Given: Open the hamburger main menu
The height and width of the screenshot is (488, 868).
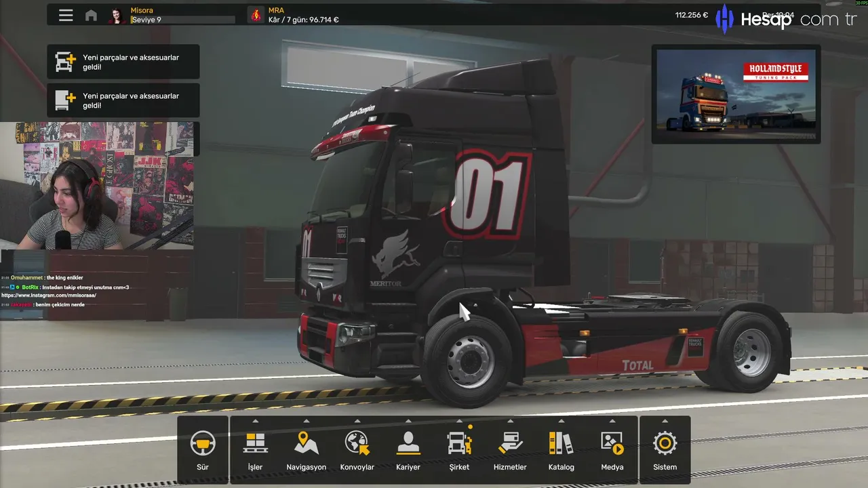Looking at the screenshot, I should pyautogui.click(x=66, y=15).
